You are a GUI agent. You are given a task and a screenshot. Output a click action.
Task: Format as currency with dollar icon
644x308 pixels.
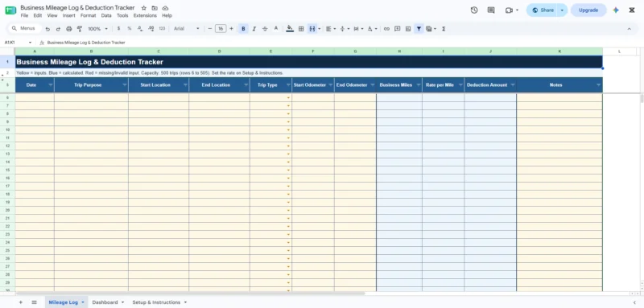pyautogui.click(x=118, y=29)
